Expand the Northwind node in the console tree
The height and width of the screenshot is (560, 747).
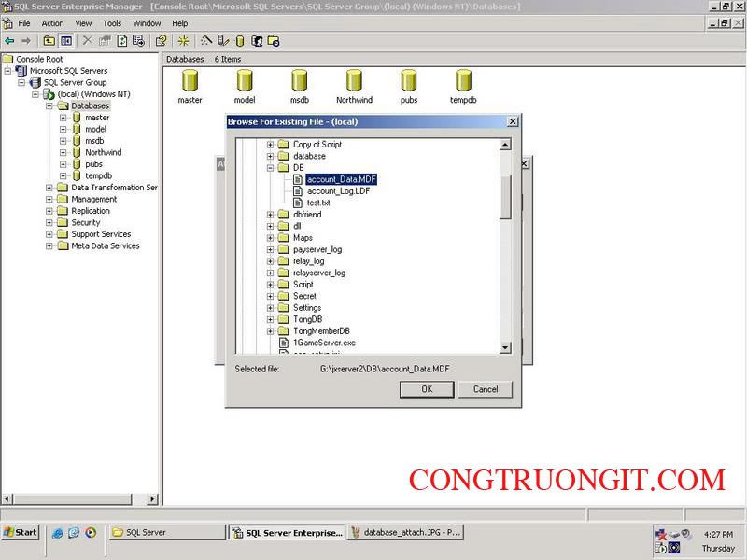[x=63, y=152]
